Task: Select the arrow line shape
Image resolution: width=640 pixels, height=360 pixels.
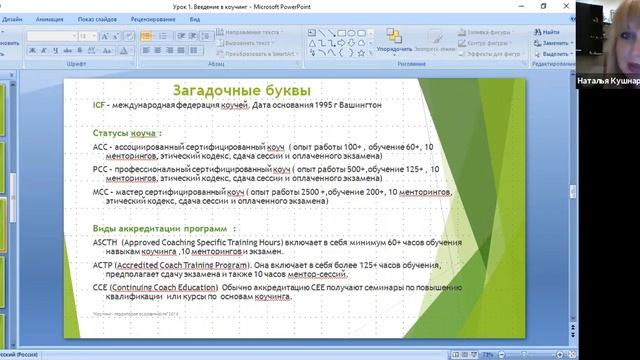Action: (332, 33)
